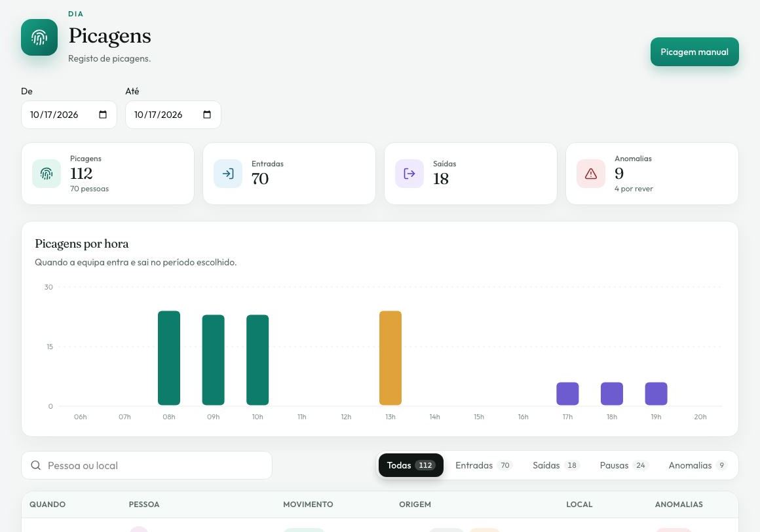Open calendar picker in Até date field
The height and width of the screenshot is (532, 760).
[207, 115]
